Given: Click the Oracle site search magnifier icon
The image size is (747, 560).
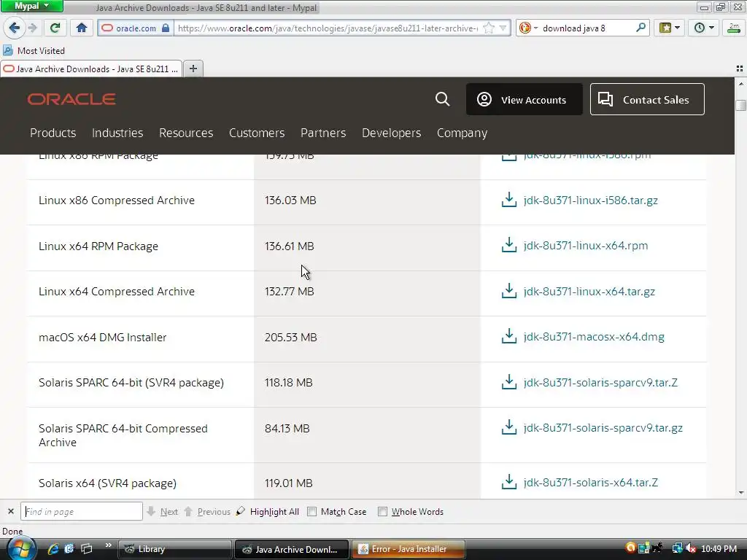Looking at the screenshot, I should point(442,99).
